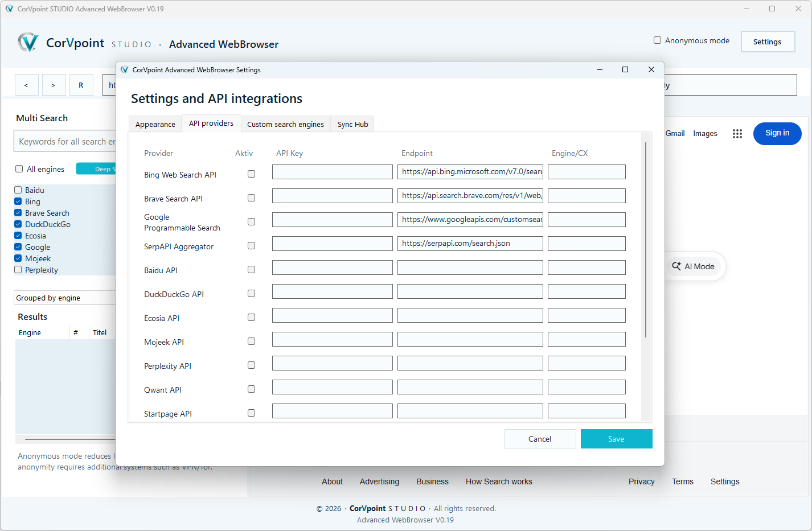Open the Google apps grid icon

[737, 134]
